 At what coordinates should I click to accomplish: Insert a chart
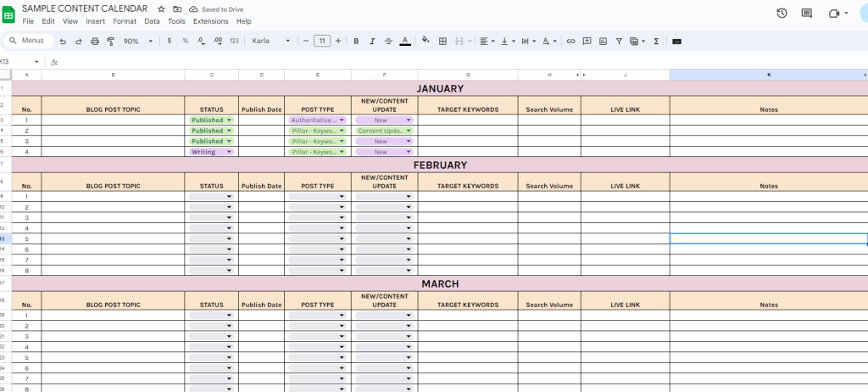click(603, 41)
